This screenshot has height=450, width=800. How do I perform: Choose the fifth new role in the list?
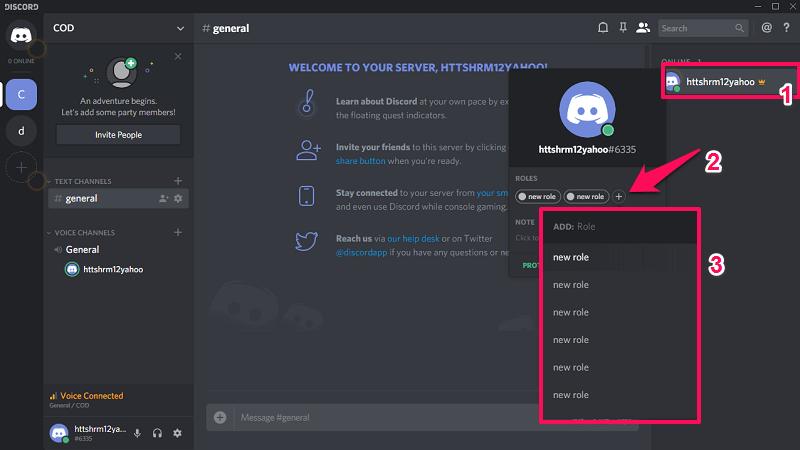[x=620, y=367]
